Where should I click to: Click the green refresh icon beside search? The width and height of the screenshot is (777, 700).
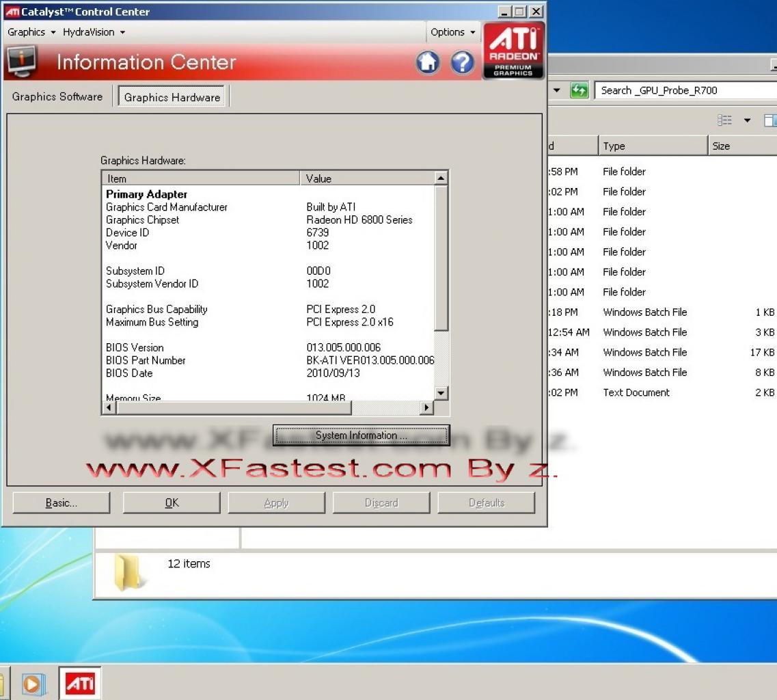579,91
